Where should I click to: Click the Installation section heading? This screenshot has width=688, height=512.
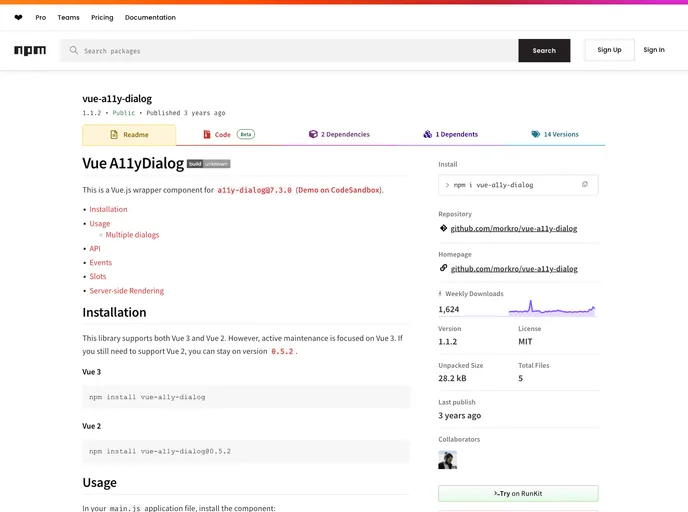114,312
